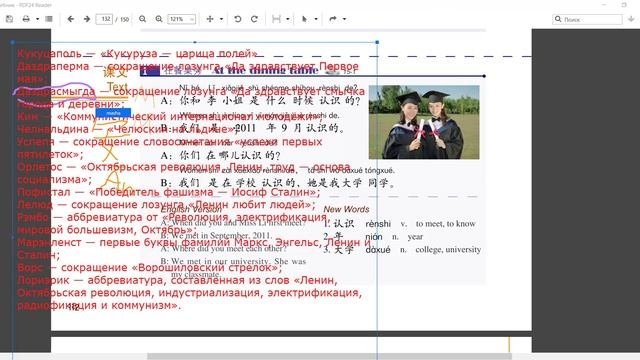Go to the previous page arrow

(71, 19)
